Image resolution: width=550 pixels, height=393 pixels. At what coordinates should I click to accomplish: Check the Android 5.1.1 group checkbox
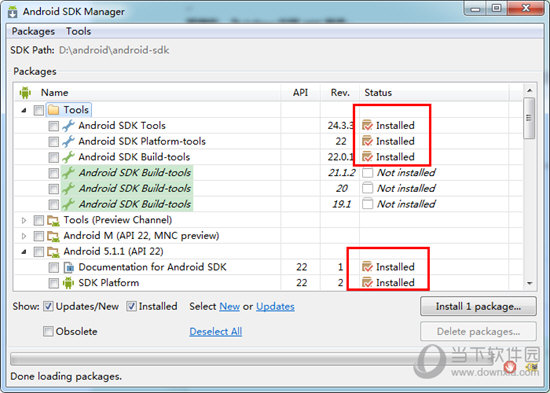click(39, 252)
